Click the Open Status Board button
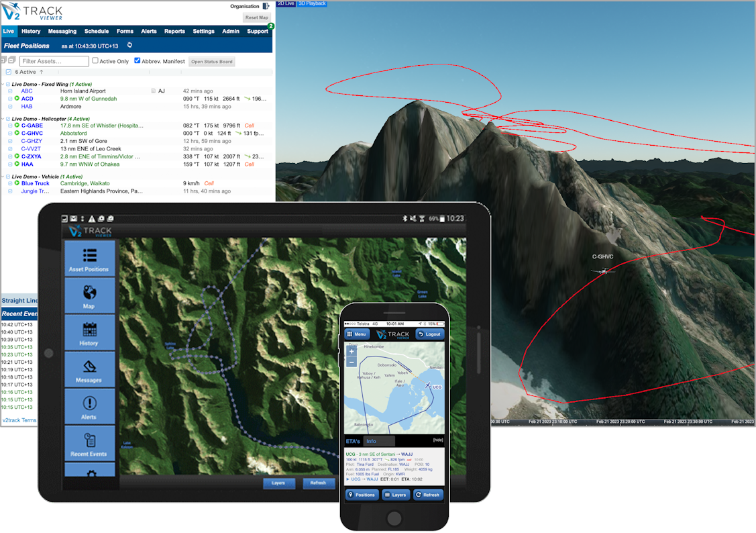The height and width of the screenshot is (533, 756). coord(212,62)
